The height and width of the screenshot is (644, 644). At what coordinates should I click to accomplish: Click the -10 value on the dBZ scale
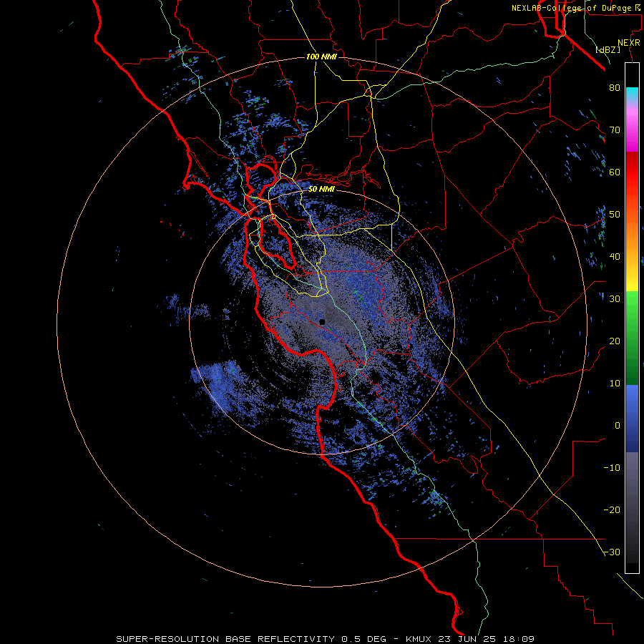point(612,468)
